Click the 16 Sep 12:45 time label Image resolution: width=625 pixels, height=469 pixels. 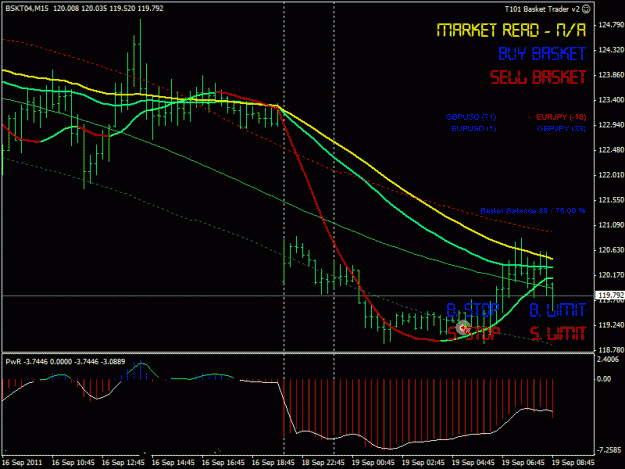(123, 463)
